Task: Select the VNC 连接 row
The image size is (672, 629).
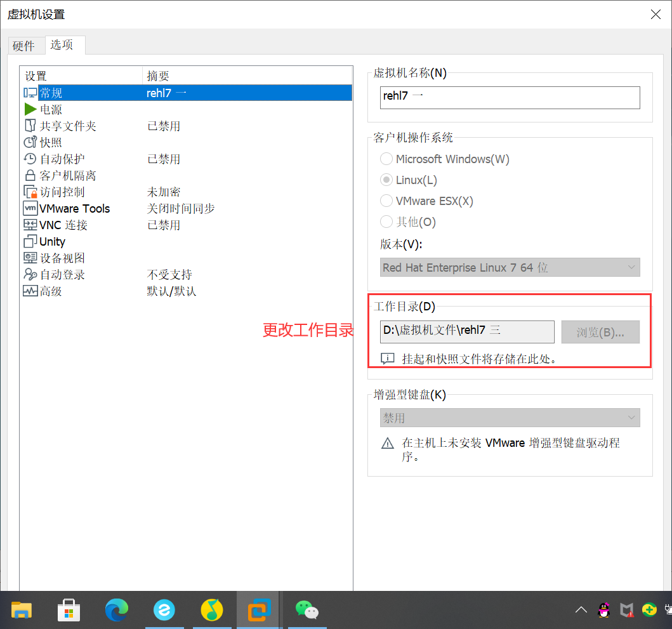Action: click(187, 225)
